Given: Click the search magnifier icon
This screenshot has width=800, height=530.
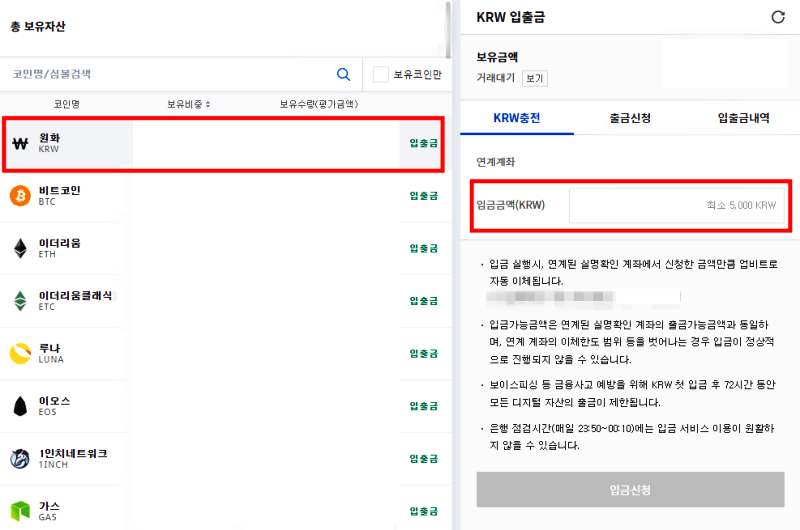Looking at the screenshot, I should (x=343, y=74).
